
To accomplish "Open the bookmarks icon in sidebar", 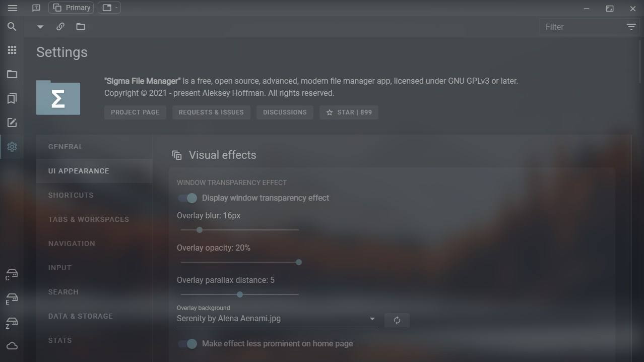I will click(12, 98).
